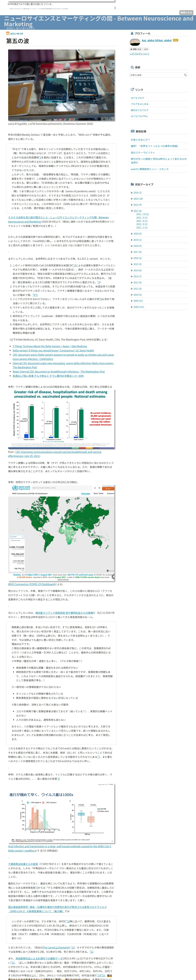
Task: Open the WHO Coronavirus (COVID-19) Dashboard text link
Action: point(32,584)
